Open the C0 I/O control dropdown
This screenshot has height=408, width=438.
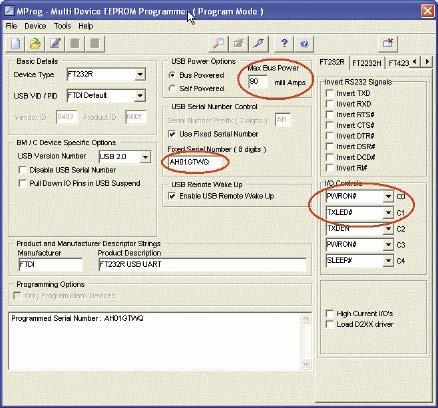388,196
